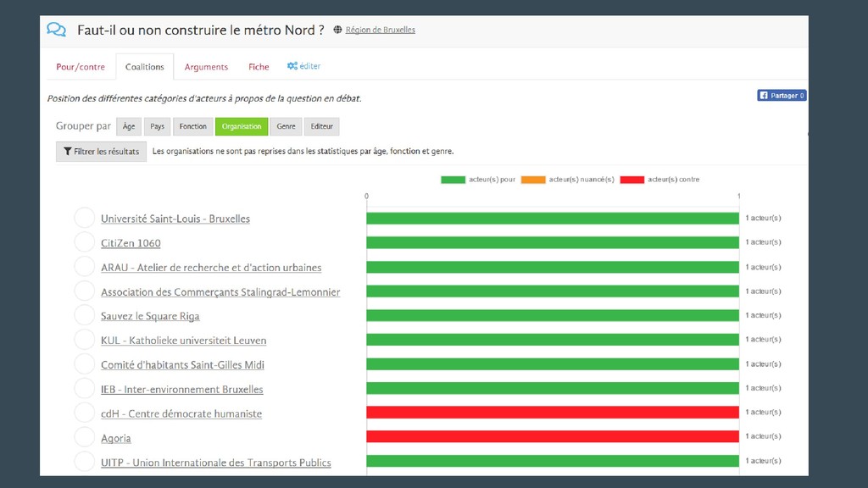Click 'acteur(s) nuancé(s)' legend label
The height and width of the screenshot is (488, 868).
click(581, 180)
